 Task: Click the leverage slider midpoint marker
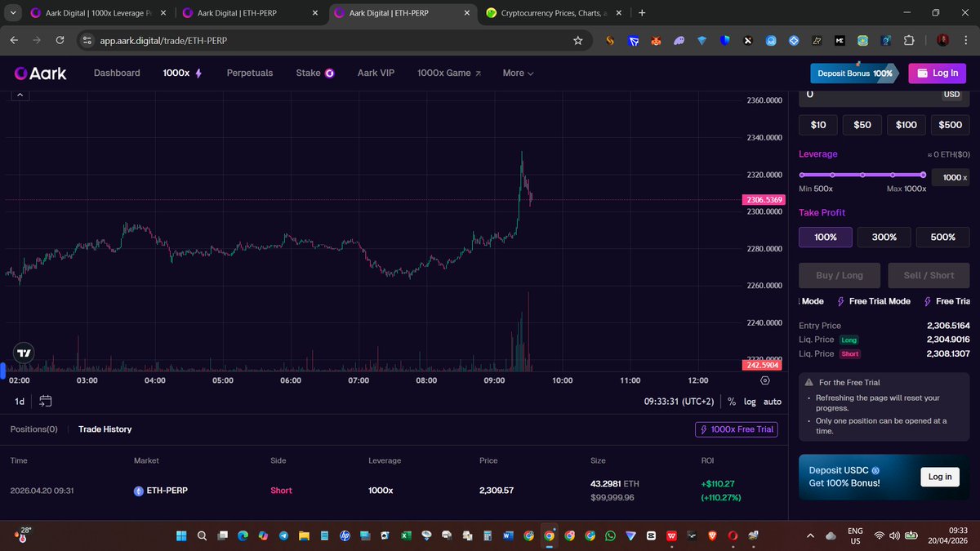[862, 175]
